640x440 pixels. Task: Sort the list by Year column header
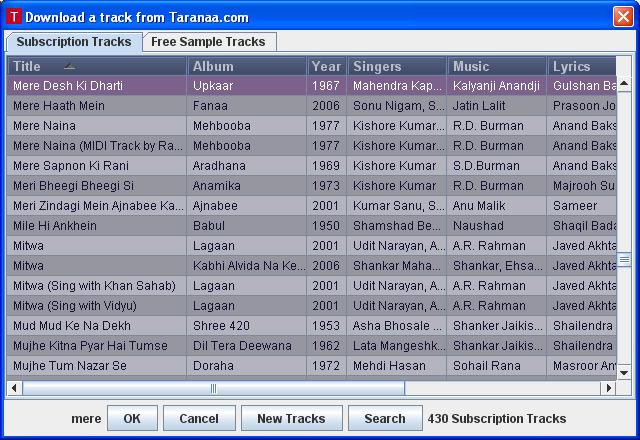pyautogui.click(x=326, y=66)
